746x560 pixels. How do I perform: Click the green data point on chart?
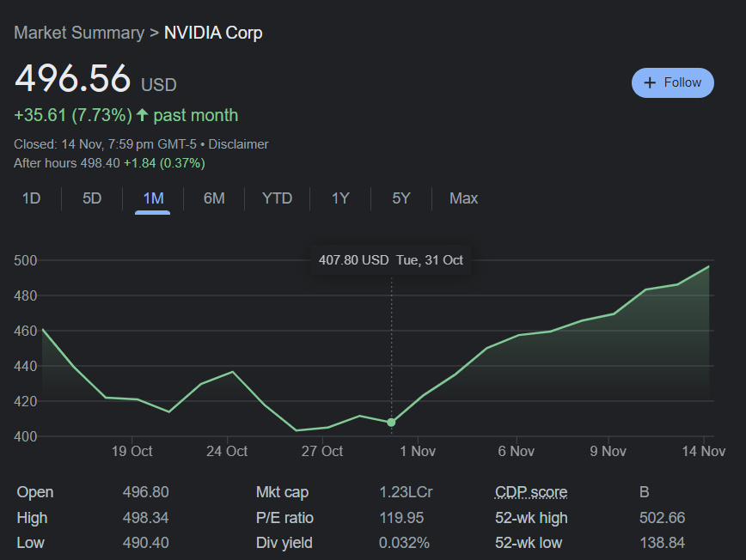[x=392, y=423]
